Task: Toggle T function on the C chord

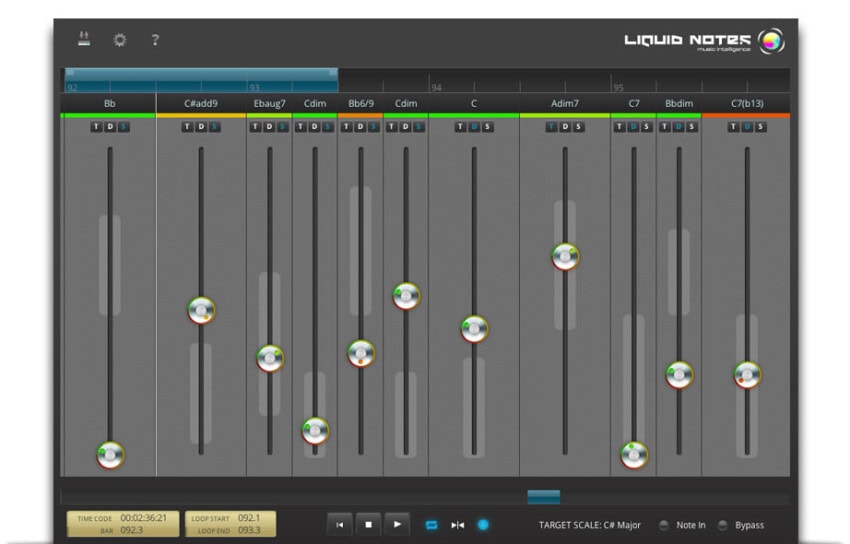Action: (461, 127)
